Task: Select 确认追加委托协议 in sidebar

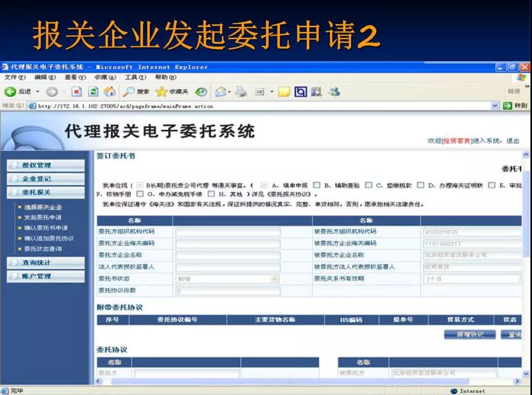Action: click(x=49, y=238)
